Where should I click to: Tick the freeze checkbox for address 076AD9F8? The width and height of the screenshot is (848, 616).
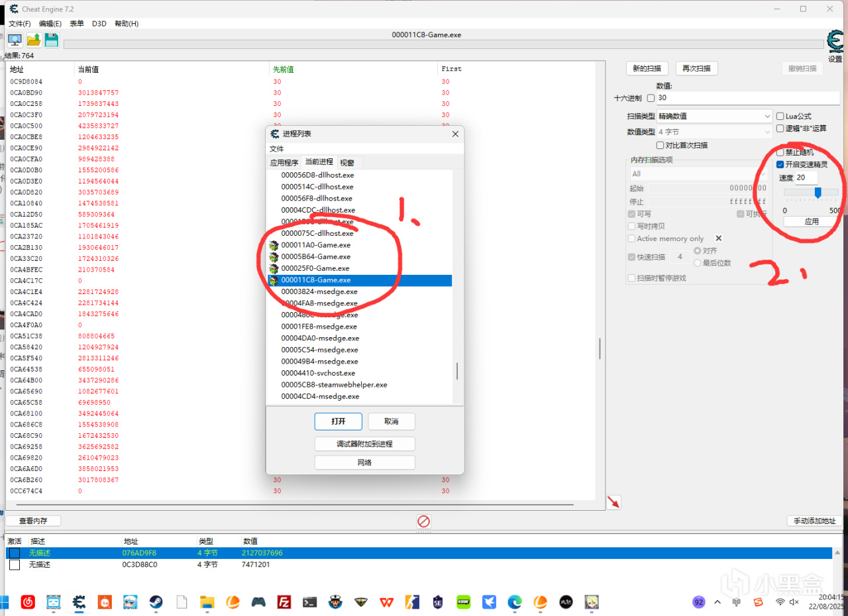click(14, 553)
